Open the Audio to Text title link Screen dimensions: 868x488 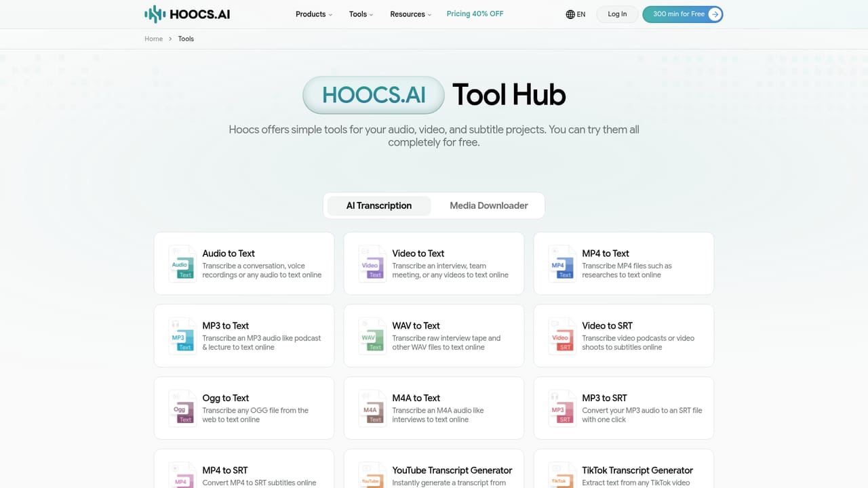[229, 253]
